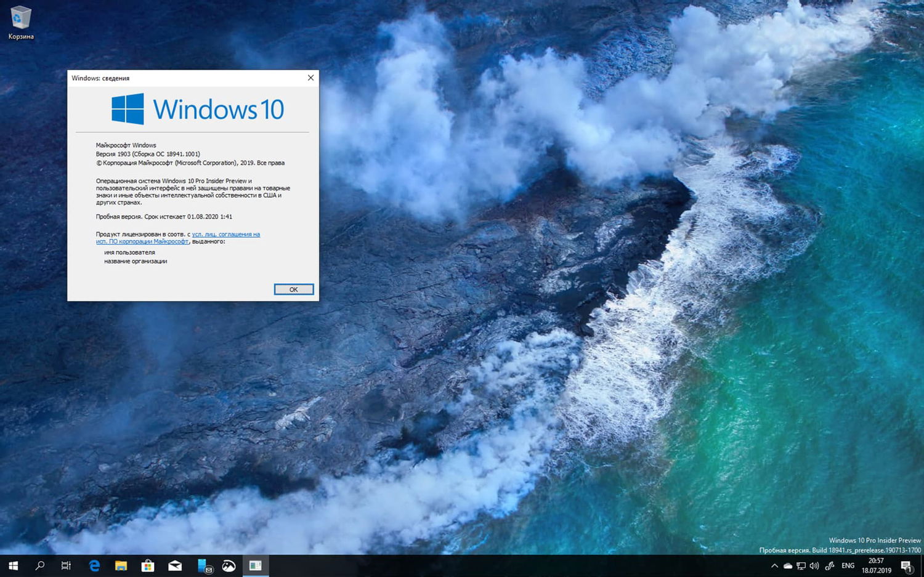Viewport: 924px width, 577px height.
Task: Show hidden tray icons with the chevron
Action: coord(774,565)
